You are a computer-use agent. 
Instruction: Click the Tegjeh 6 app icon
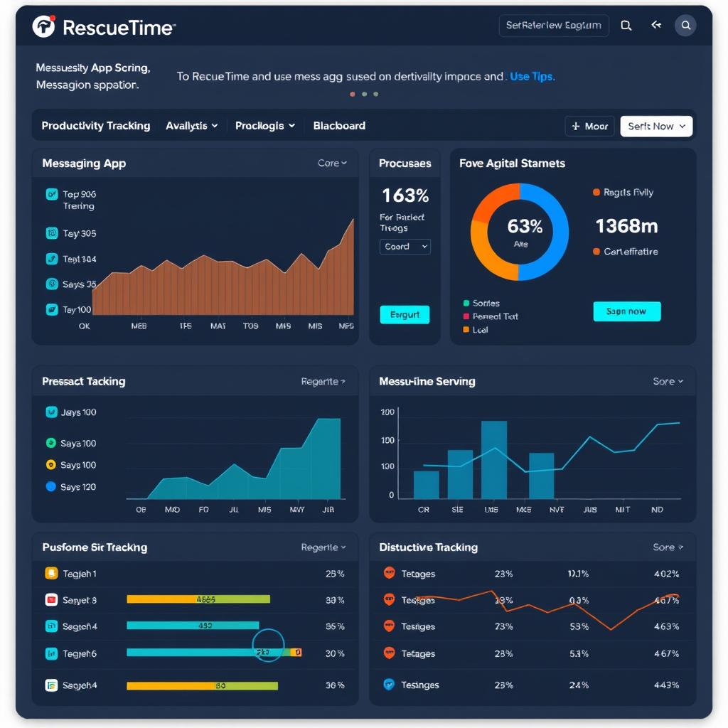click(x=51, y=654)
